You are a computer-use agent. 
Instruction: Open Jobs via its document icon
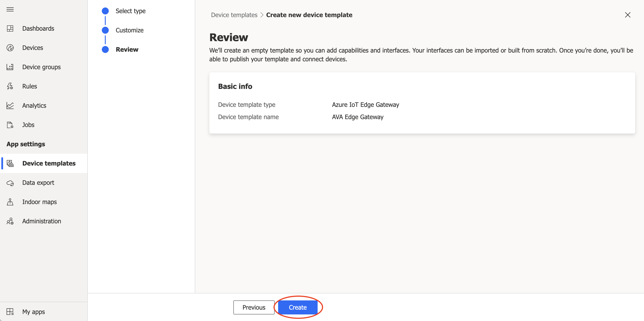pyautogui.click(x=10, y=125)
